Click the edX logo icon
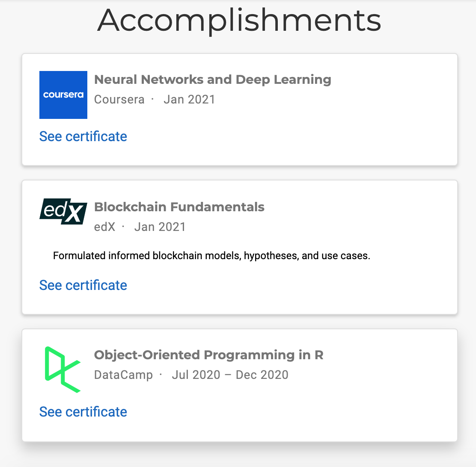The image size is (476, 467). (x=63, y=211)
